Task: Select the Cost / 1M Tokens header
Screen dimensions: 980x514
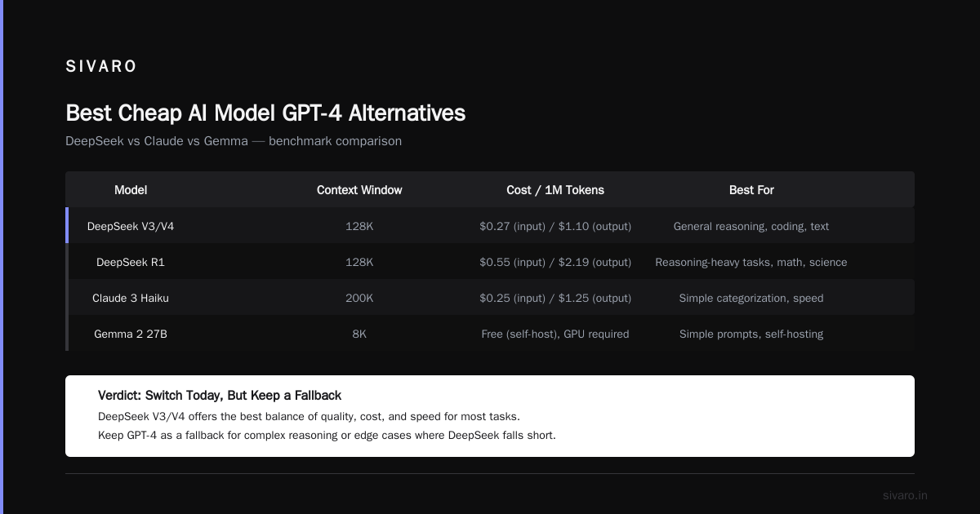Action: (x=555, y=190)
